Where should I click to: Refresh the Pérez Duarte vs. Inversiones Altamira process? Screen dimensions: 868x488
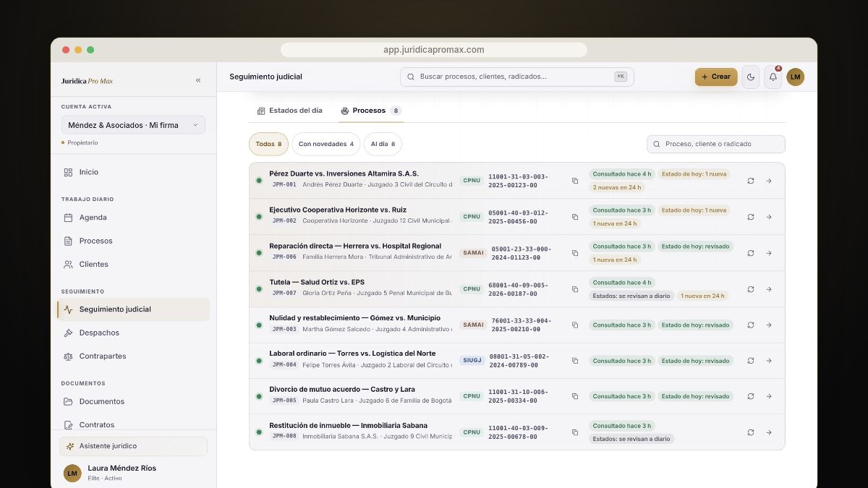click(751, 181)
